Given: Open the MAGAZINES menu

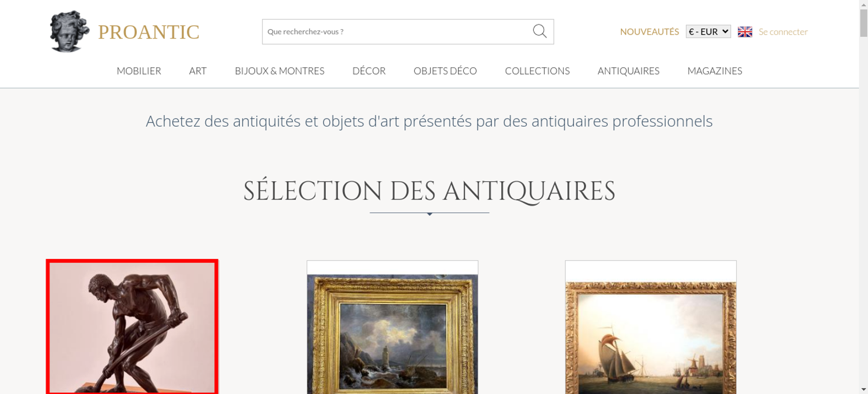Looking at the screenshot, I should 715,71.
